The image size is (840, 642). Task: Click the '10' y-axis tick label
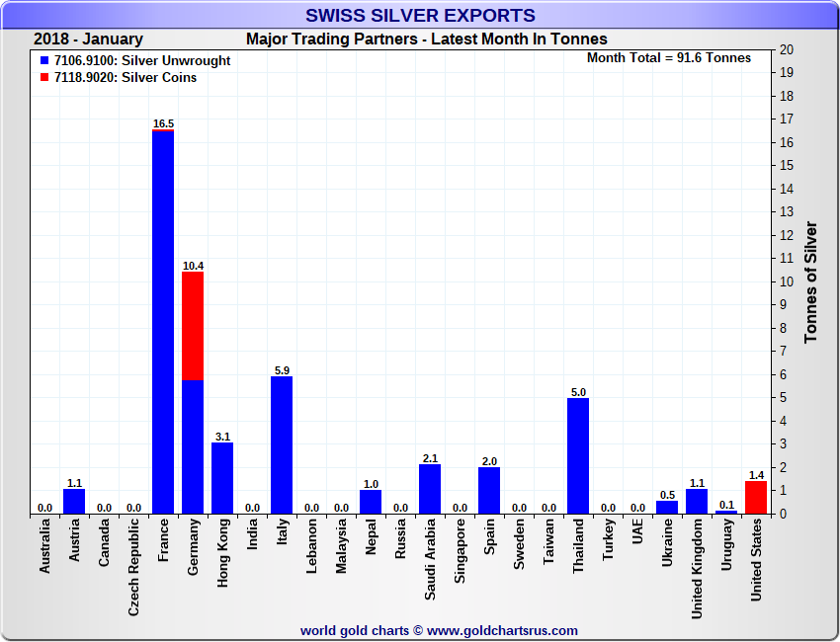tap(787, 281)
